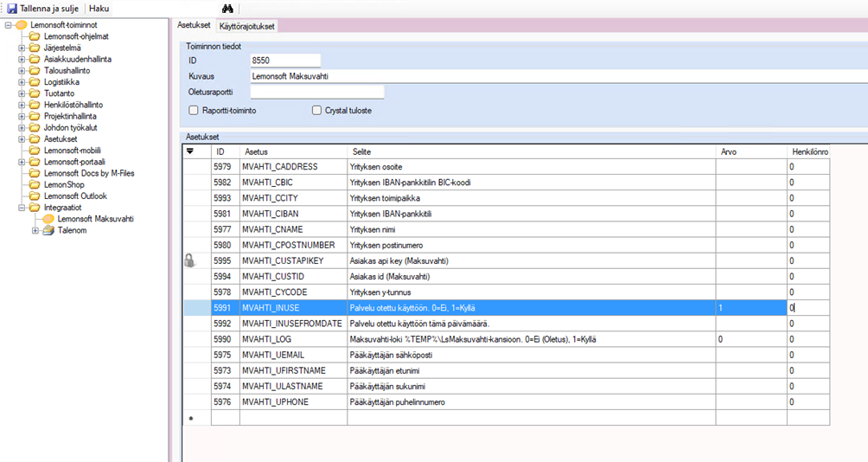Screen dimensions: 868x462
Task: Expand the Talenom tree node
Action: point(35,230)
